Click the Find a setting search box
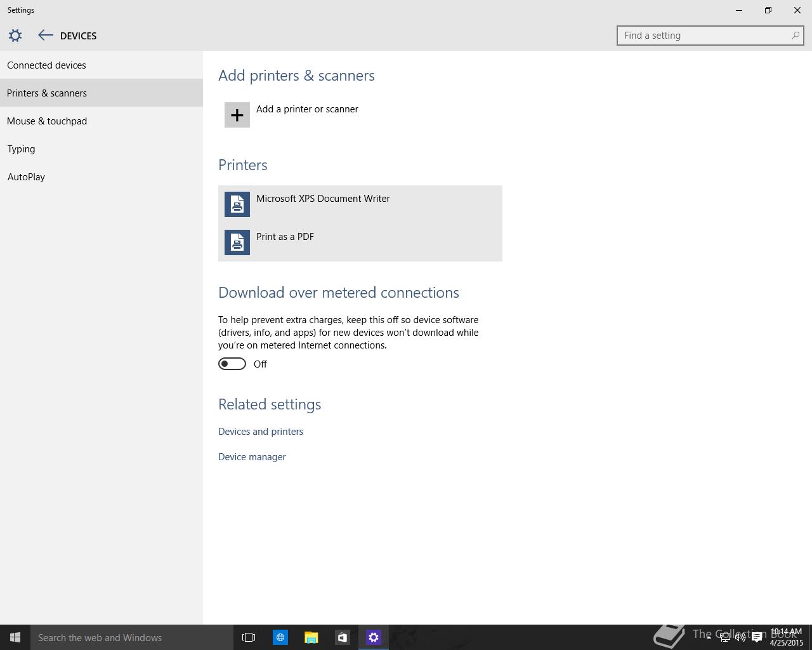 (710, 36)
